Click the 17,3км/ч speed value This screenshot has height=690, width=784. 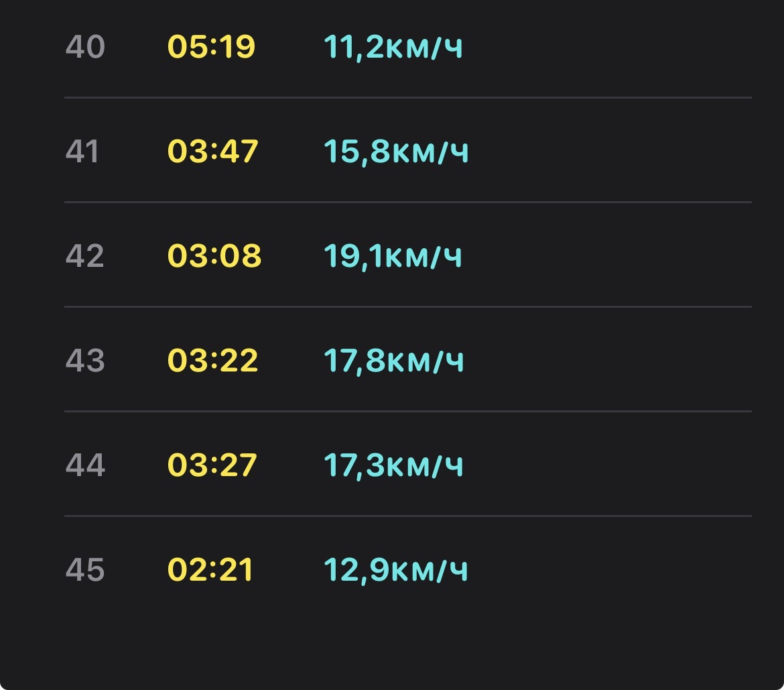click(393, 466)
